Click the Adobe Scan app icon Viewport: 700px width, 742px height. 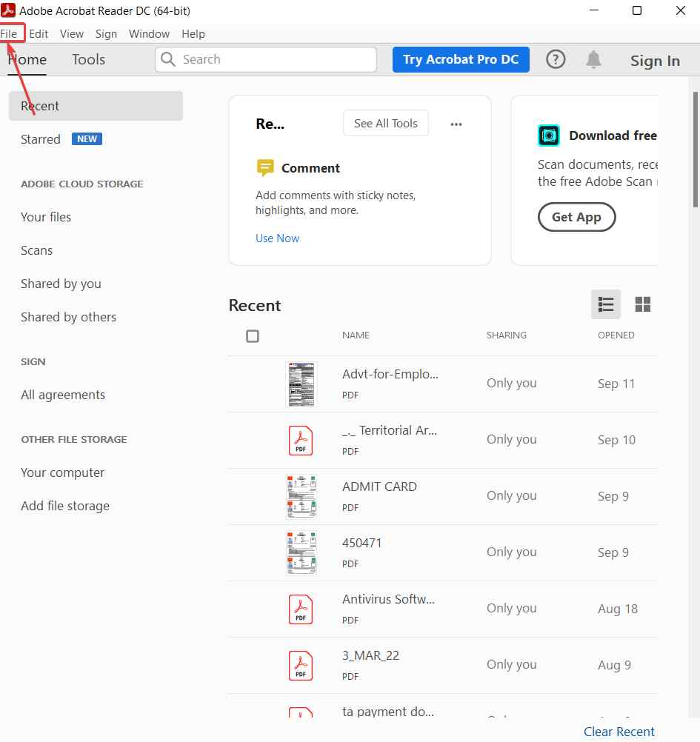click(x=549, y=136)
